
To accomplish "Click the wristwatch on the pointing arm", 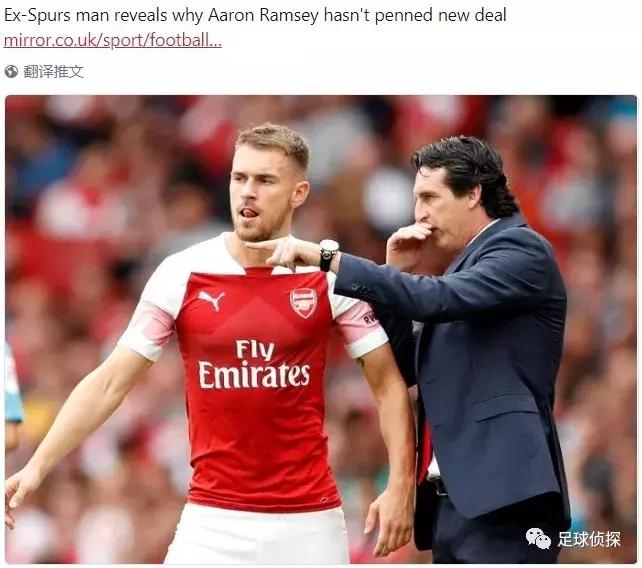I will [x=328, y=254].
